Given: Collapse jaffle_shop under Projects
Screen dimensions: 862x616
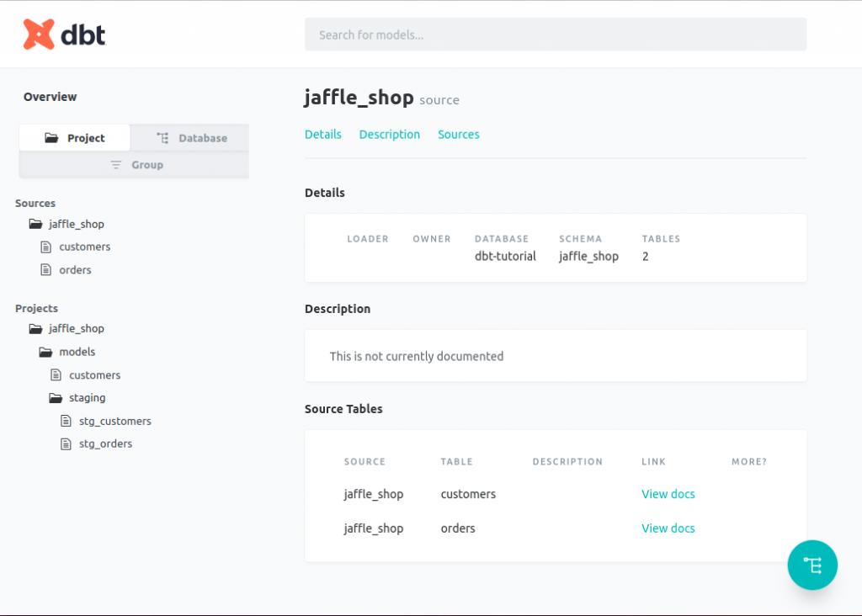Looking at the screenshot, I should (x=76, y=328).
